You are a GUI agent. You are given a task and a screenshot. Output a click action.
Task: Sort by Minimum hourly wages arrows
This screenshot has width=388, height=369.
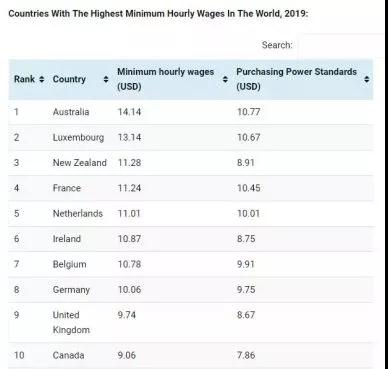click(x=225, y=79)
